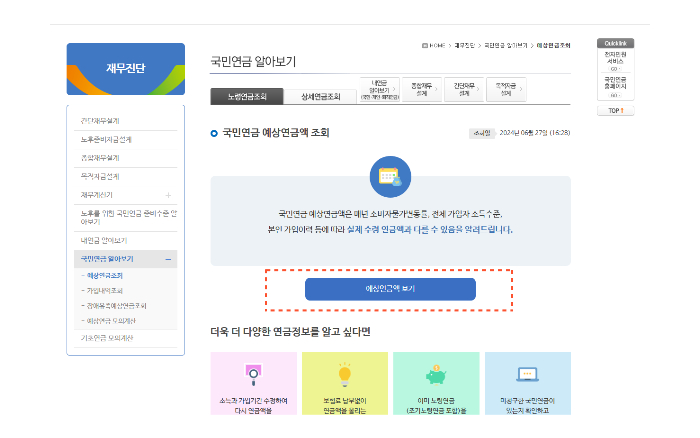Open the 가입내역조회 submenu item

pyautogui.click(x=104, y=291)
